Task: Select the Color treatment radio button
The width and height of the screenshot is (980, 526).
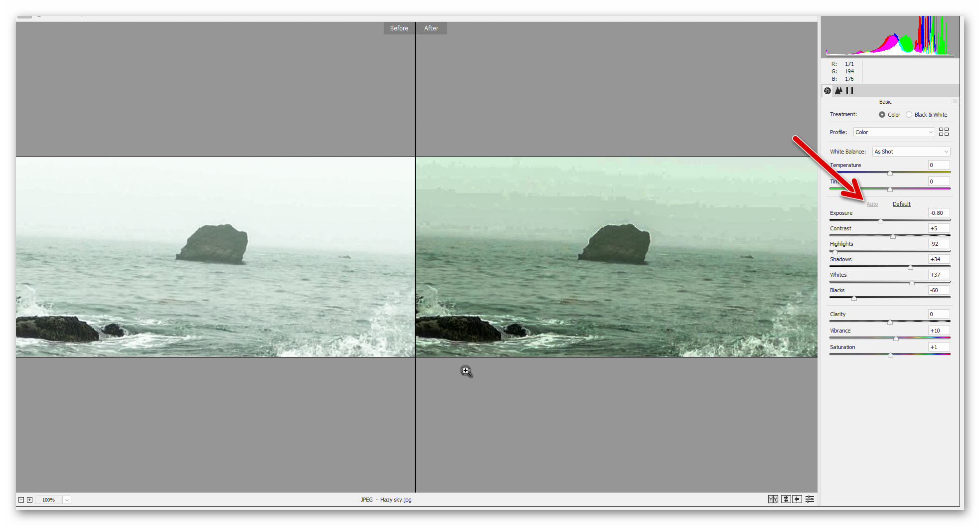Action: click(881, 114)
